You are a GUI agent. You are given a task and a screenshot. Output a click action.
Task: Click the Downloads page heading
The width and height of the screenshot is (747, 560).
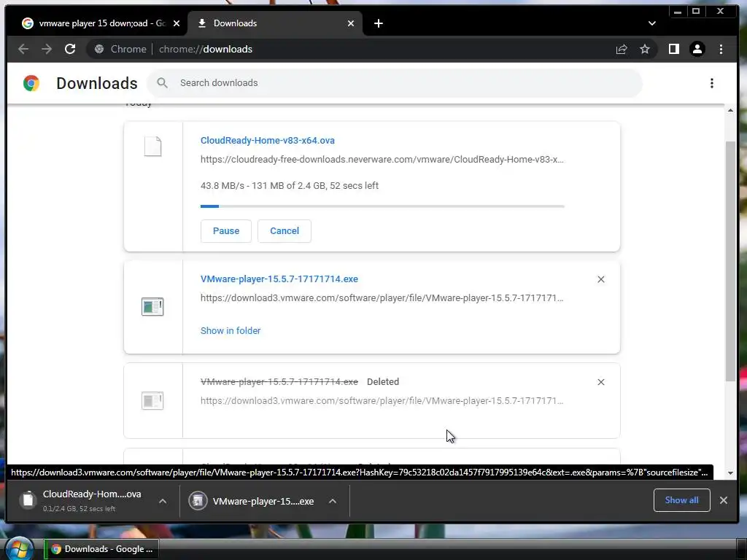(97, 83)
